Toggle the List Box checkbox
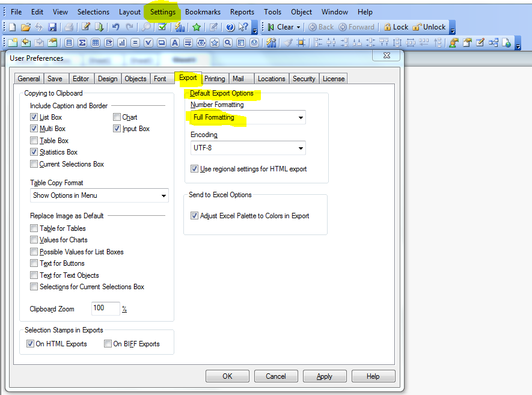 click(34, 117)
